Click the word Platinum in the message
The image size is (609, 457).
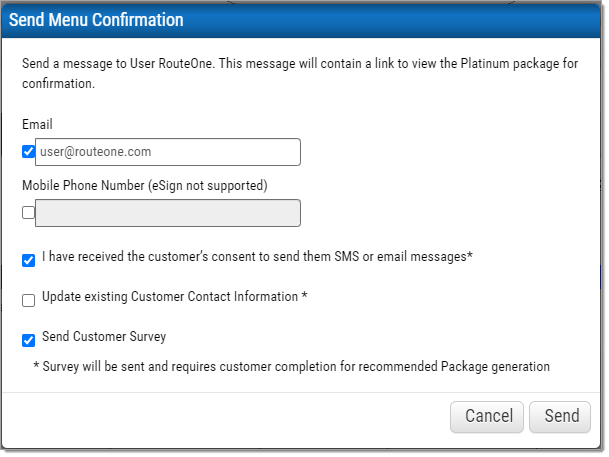pos(485,64)
